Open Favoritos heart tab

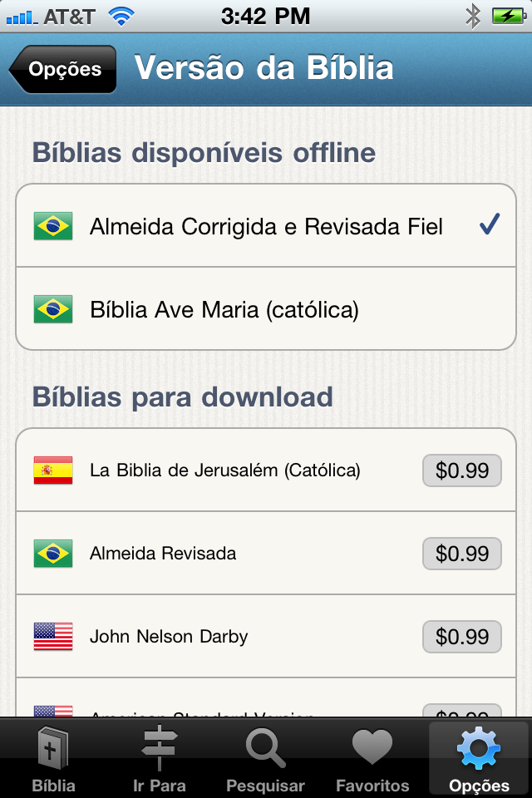click(372, 746)
